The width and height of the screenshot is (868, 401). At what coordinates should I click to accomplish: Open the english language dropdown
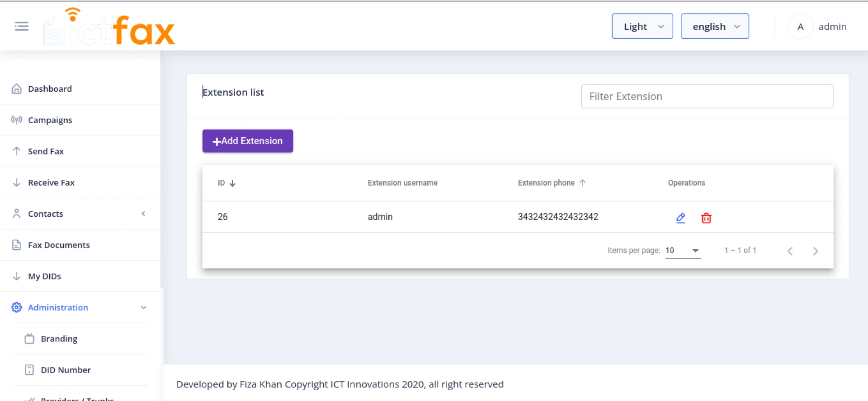714,27
